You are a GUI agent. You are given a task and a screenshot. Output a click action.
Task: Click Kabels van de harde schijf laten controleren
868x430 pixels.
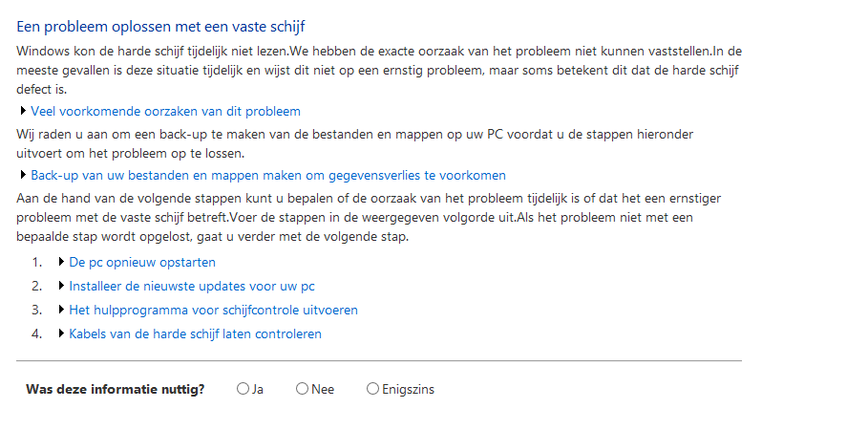tap(196, 334)
